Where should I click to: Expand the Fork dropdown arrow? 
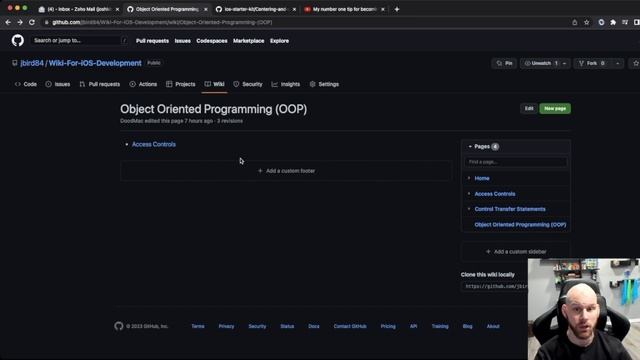point(618,63)
